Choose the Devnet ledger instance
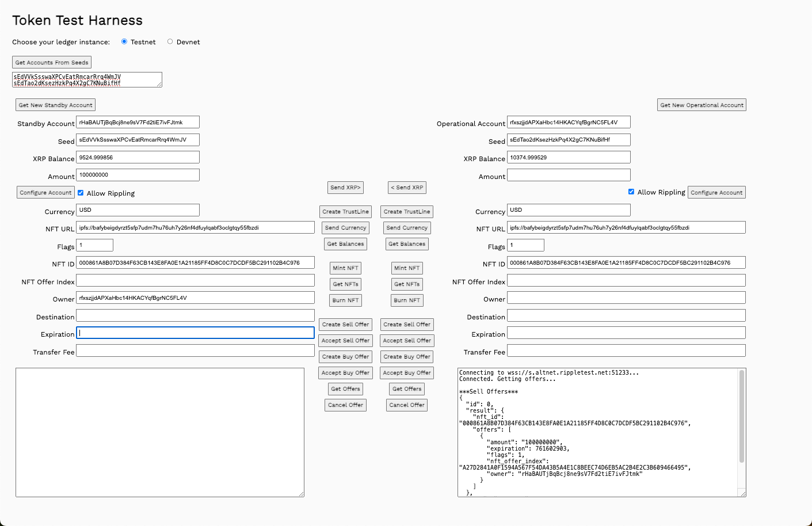Viewport: 812px width, 526px height. point(170,41)
